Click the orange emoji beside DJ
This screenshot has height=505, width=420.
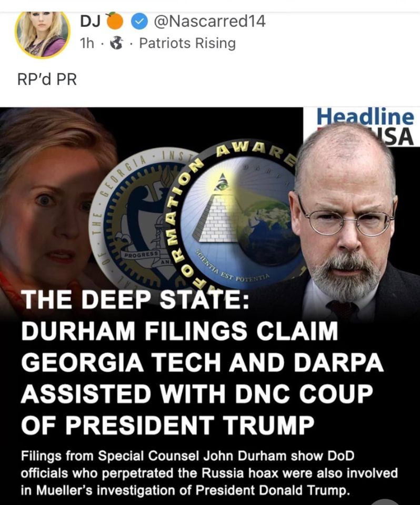[115, 21]
